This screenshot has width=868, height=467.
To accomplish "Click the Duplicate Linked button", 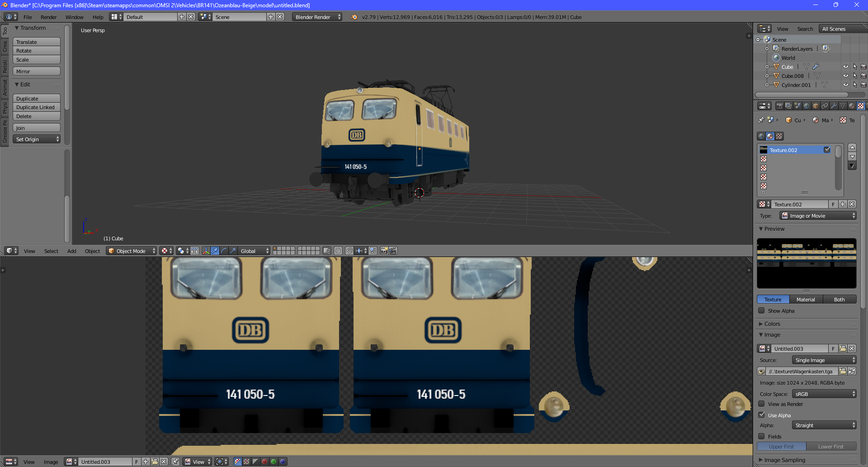I will pyautogui.click(x=36, y=107).
